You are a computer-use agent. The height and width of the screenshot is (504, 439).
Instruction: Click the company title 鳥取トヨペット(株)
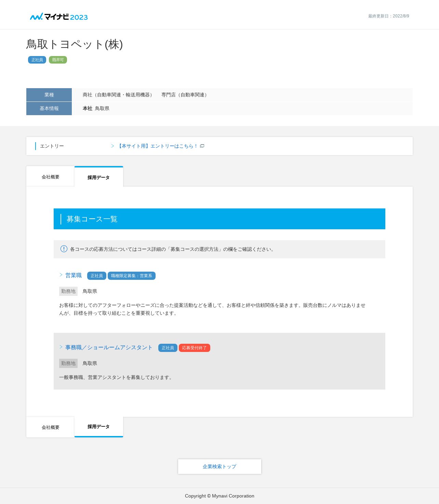pyautogui.click(x=75, y=44)
